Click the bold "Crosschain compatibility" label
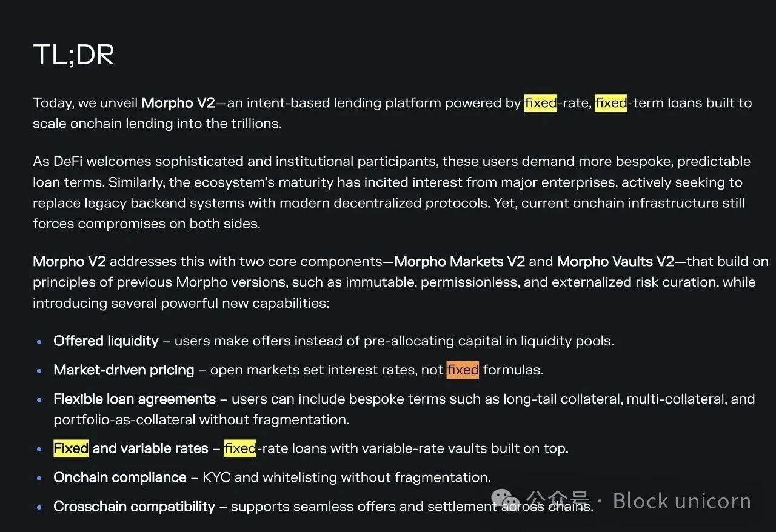The image size is (776, 532). [x=134, y=507]
